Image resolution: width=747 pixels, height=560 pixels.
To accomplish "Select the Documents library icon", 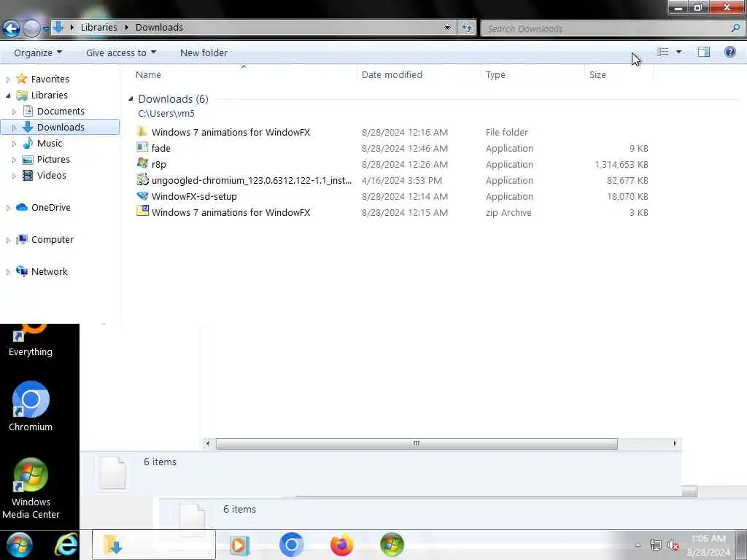I will (x=28, y=111).
